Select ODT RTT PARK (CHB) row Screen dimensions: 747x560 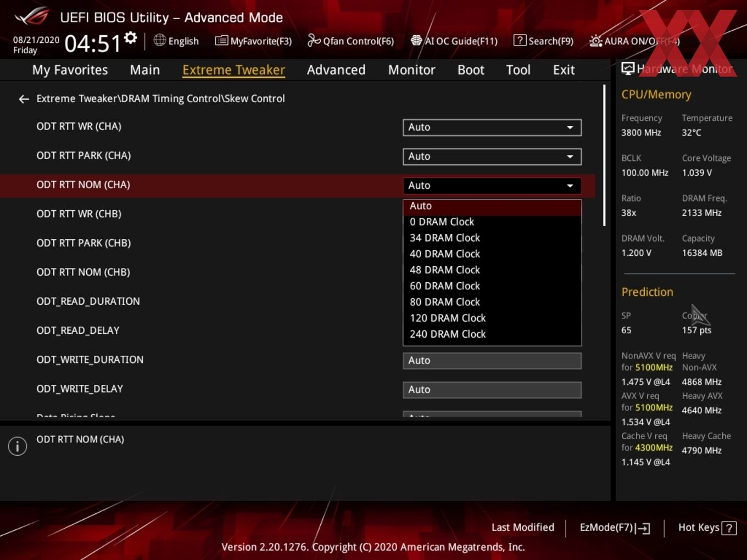(x=83, y=243)
